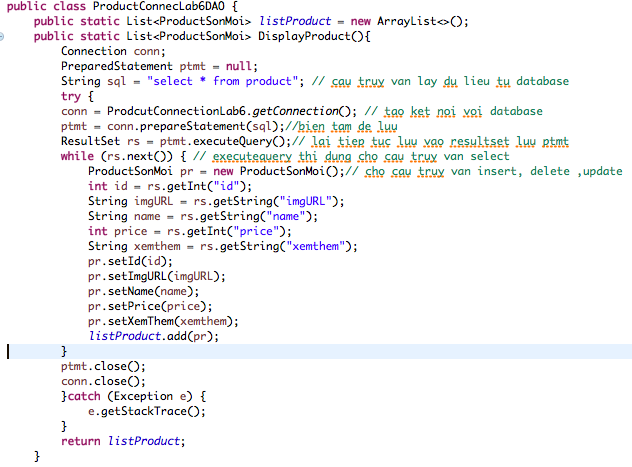Click the "select * from product" string literal

[222, 81]
